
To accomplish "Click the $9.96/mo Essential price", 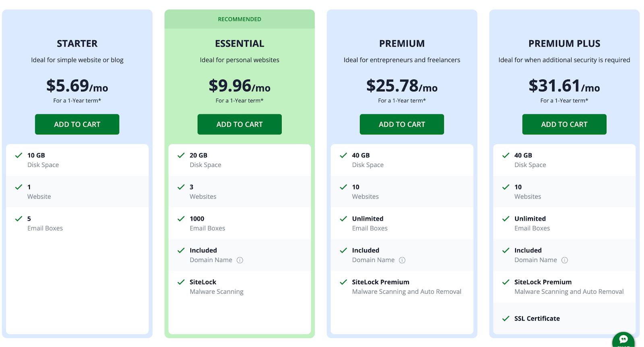I will tap(239, 86).
